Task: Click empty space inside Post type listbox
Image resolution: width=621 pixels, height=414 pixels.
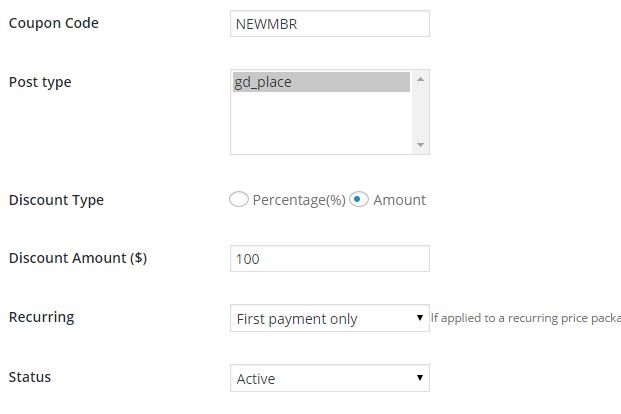Action: pos(320,125)
